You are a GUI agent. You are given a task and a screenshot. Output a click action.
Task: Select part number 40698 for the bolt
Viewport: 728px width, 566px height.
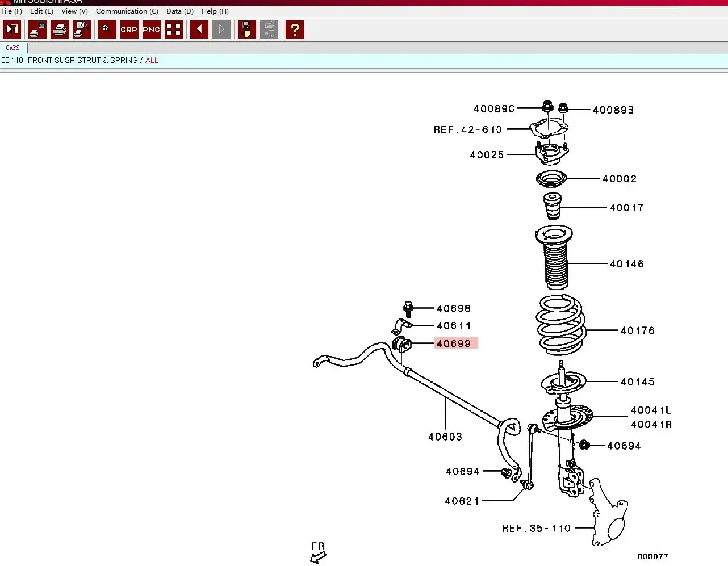(x=454, y=309)
